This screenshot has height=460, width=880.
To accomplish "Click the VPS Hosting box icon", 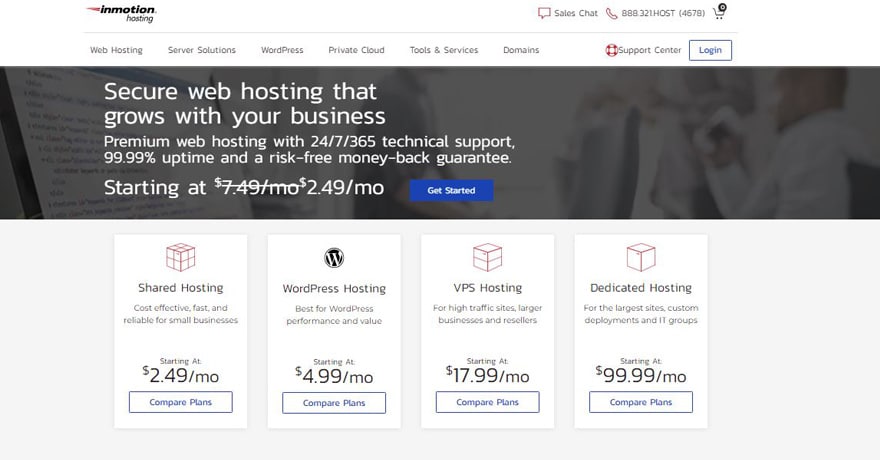I will pyautogui.click(x=487, y=257).
